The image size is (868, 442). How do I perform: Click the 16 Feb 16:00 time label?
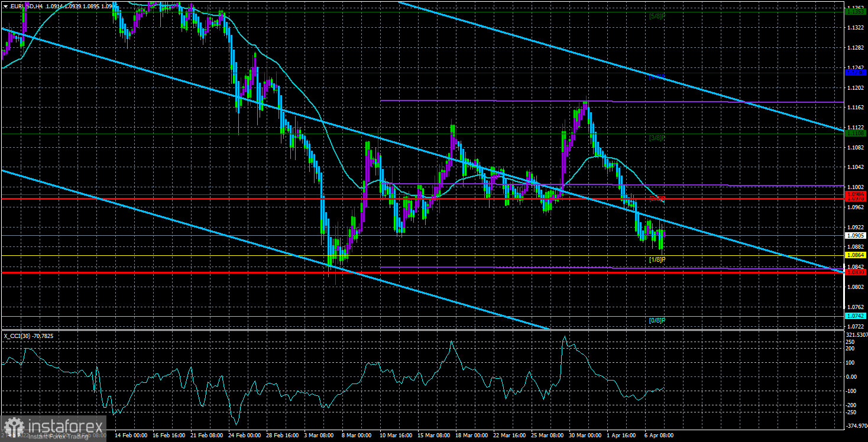click(x=169, y=435)
